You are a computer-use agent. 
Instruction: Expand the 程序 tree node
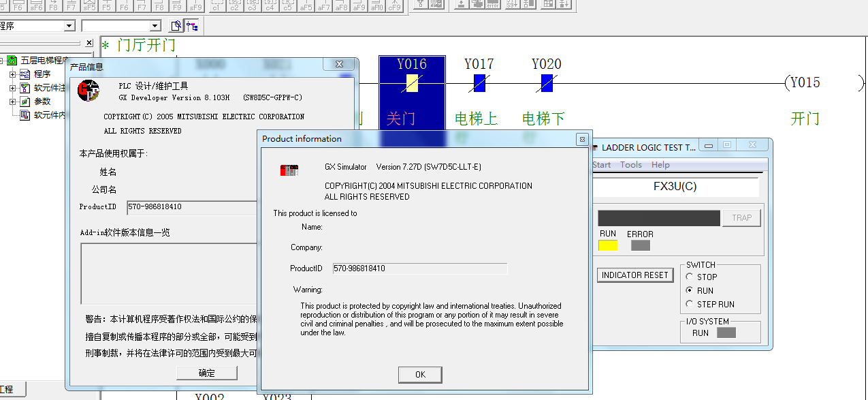click(x=12, y=74)
